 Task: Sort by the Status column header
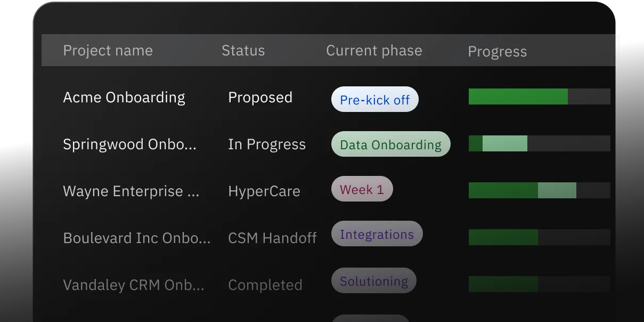click(243, 50)
